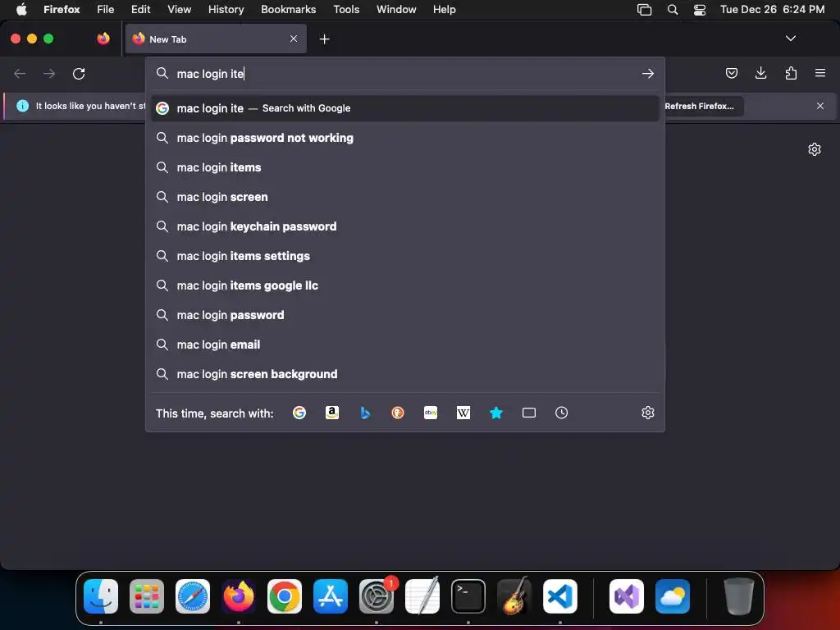Screen dimensions: 840x630
Task: Open Firefox application hamburger menu
Action: [x=819, y=73]
